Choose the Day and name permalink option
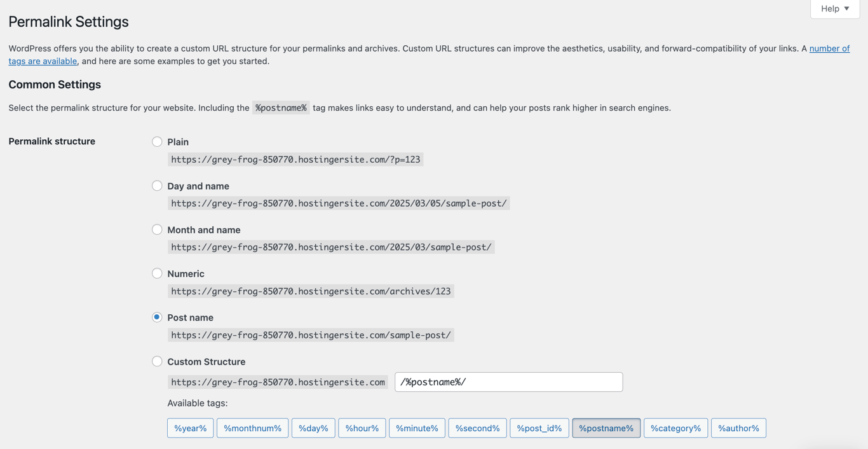This screenshot has width=868, height=449. [x=157, y=186]
